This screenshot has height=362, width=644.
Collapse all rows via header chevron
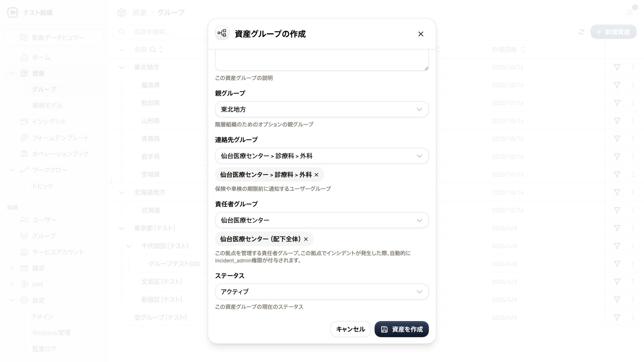tap(122, 50)
